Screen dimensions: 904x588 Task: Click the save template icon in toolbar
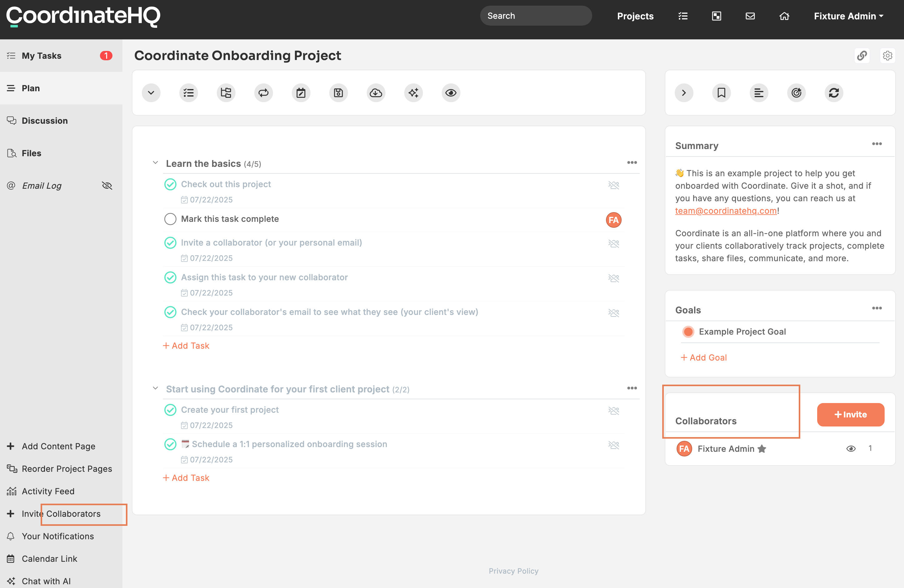coord(338,93)
